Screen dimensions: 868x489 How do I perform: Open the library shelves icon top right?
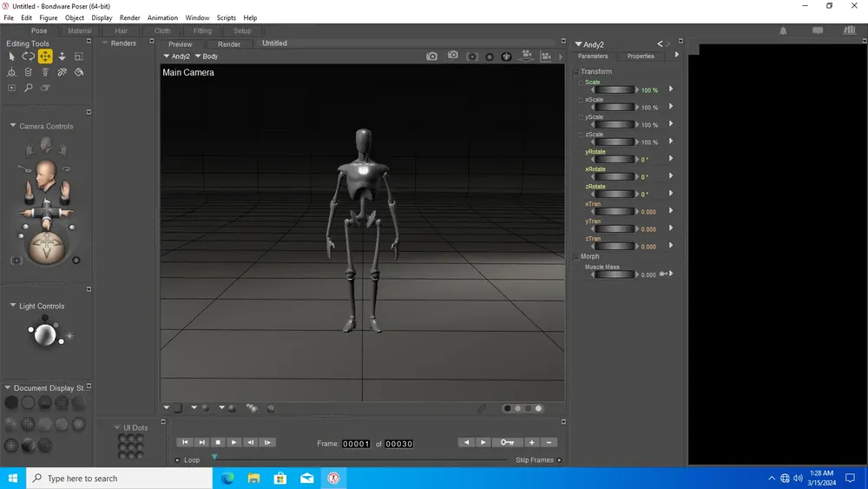coord(850,30)
